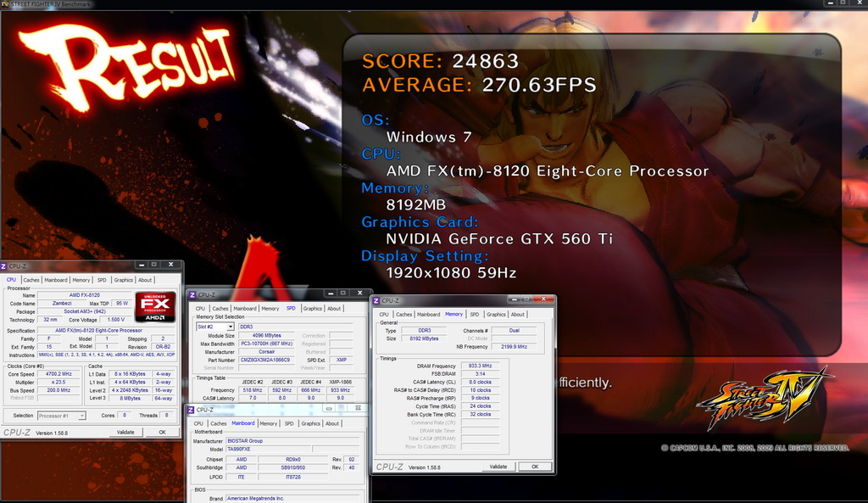Click the AMD FX unlocked processor logo

pyautogui.click(x=156, y=306)
